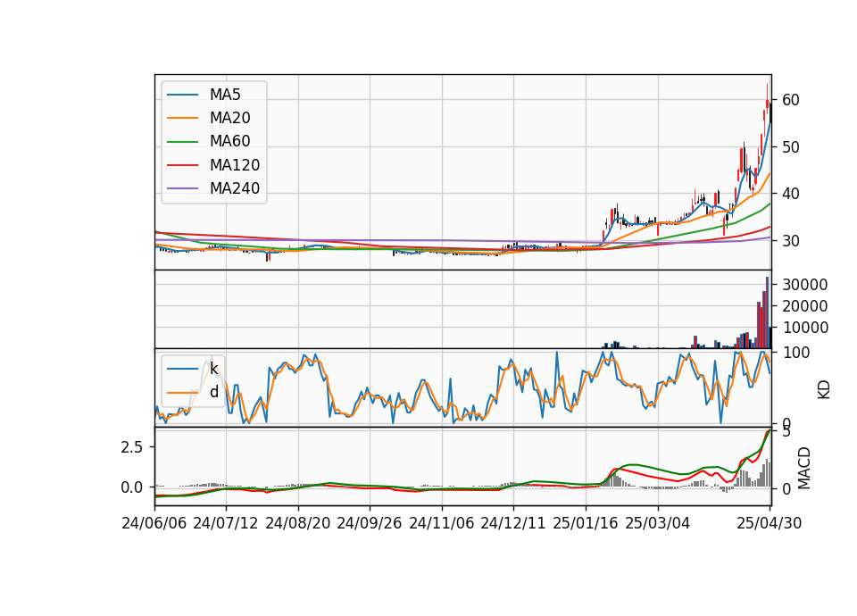Click the 25/03/04 date tick label

[658, 523]
